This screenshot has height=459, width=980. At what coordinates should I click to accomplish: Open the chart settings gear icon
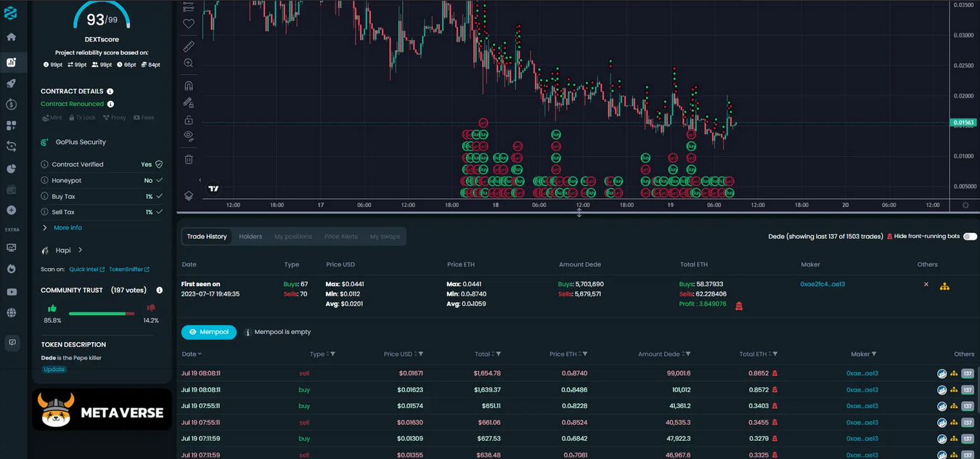(965, 205)
